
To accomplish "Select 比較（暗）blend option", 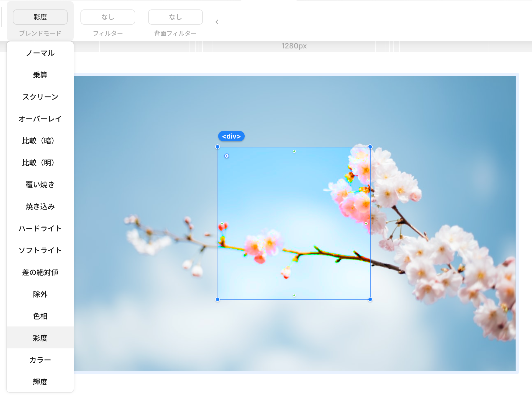I will (40, 141).
